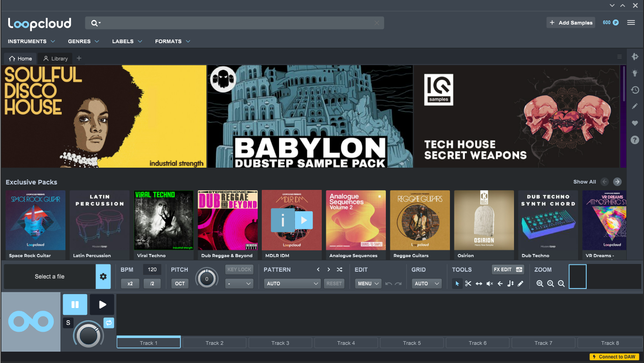644x363 pixels.
Task: Click the BPM 120 value field
Action: 152,269
